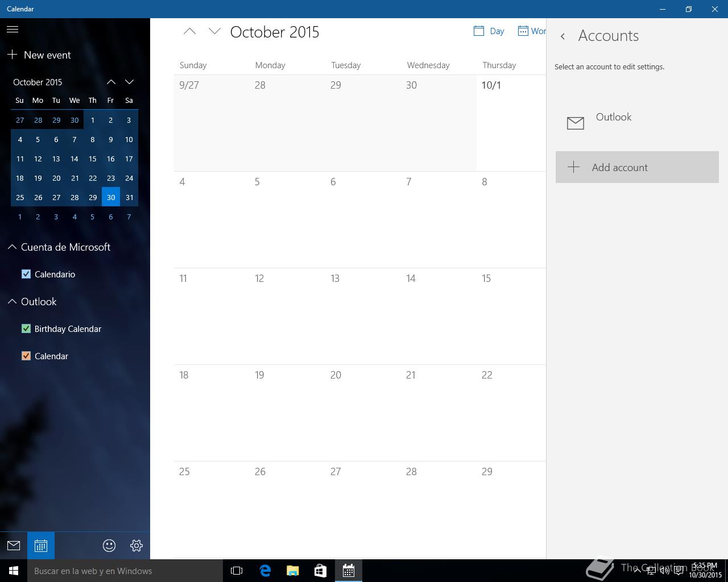The height and width of the screenshot is (582, 728).
Task: Show the previous month in the mini calendar
Action: (111, 82)
